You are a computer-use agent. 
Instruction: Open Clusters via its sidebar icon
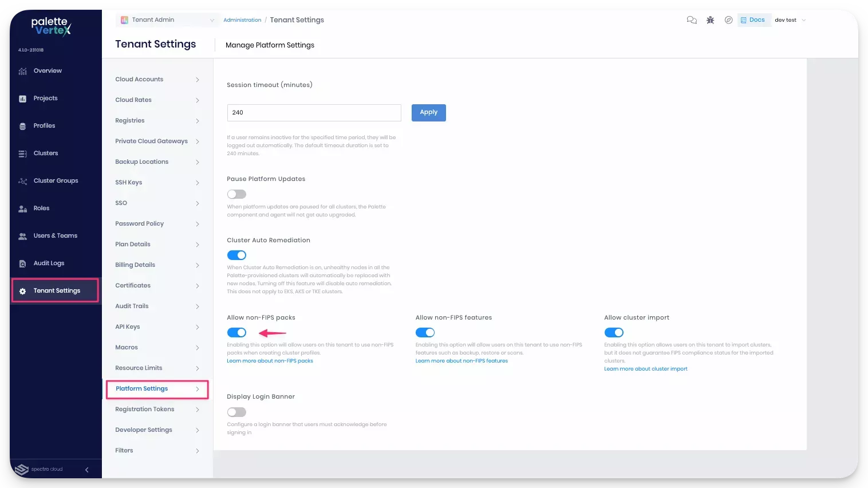click(23, 154)
